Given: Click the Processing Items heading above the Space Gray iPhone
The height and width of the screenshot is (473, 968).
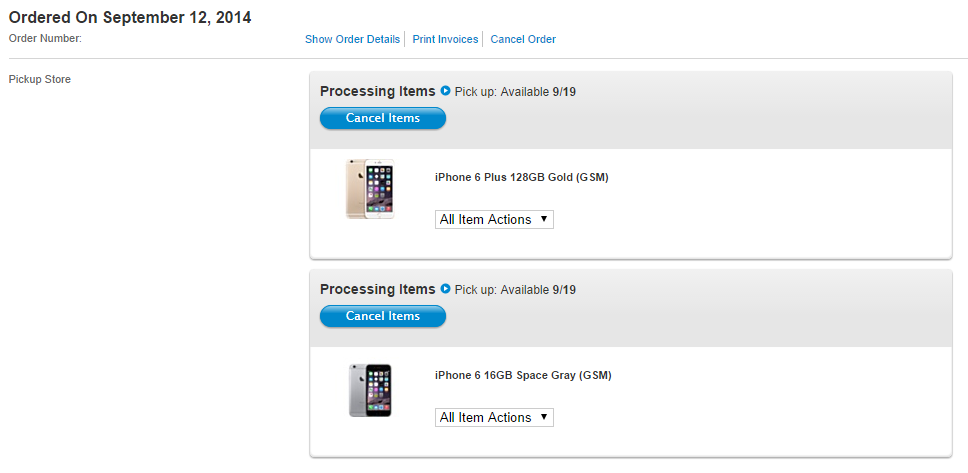Looking at the screenshot, I should pos(377,289).
